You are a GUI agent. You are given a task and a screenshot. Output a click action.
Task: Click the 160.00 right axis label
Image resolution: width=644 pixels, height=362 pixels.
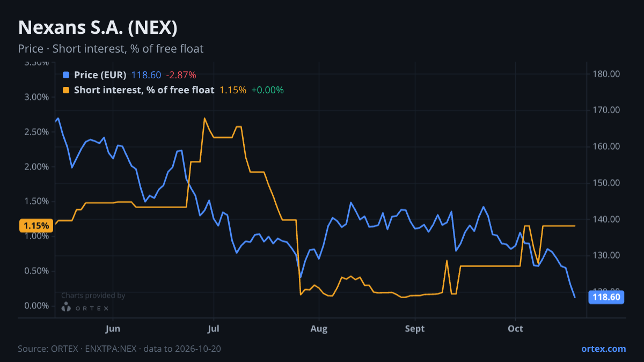[x=606, y=146]
